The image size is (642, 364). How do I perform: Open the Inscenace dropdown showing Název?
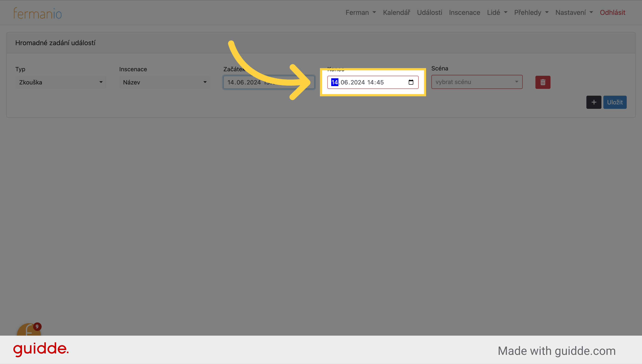click(x=165, y=82)
